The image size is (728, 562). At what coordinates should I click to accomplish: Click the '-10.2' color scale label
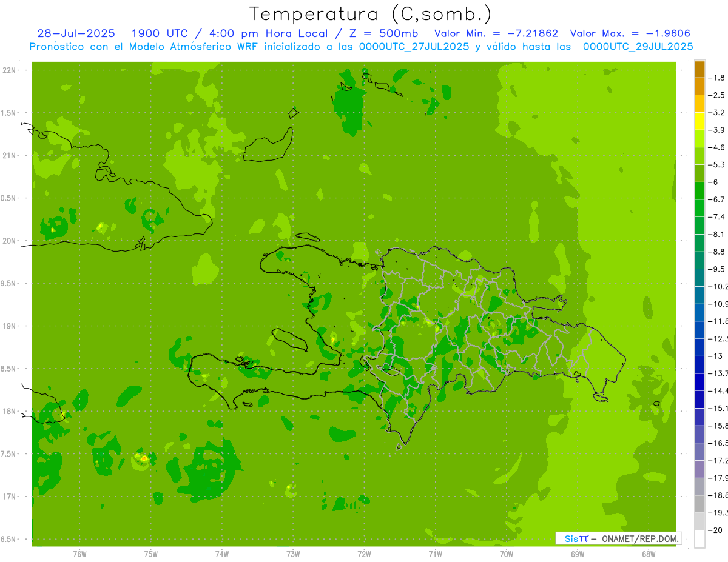(x=718, y=287)
